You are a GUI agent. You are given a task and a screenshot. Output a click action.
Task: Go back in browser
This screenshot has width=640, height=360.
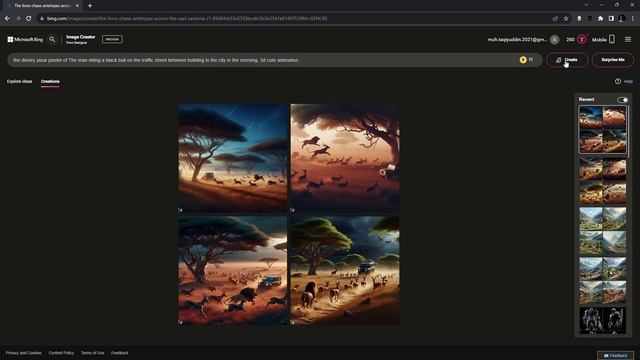pyautogui.click(x=7, y=18)
